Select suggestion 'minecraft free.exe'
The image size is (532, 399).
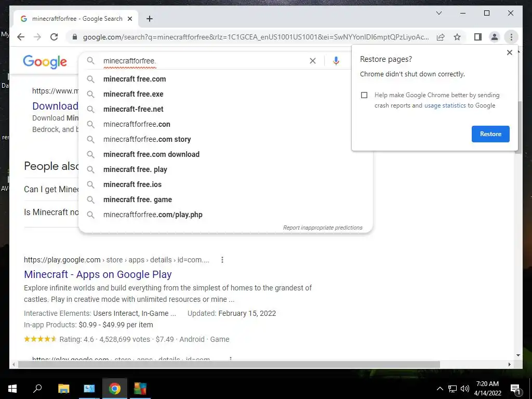[x=225, y=94]
